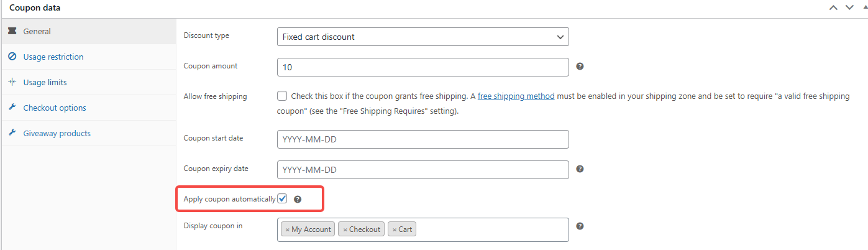Open the Usage restriction tab
Image resolution: width=868 pixels, height=250 pixels.
pyautogui.click(x=53, y=57)
